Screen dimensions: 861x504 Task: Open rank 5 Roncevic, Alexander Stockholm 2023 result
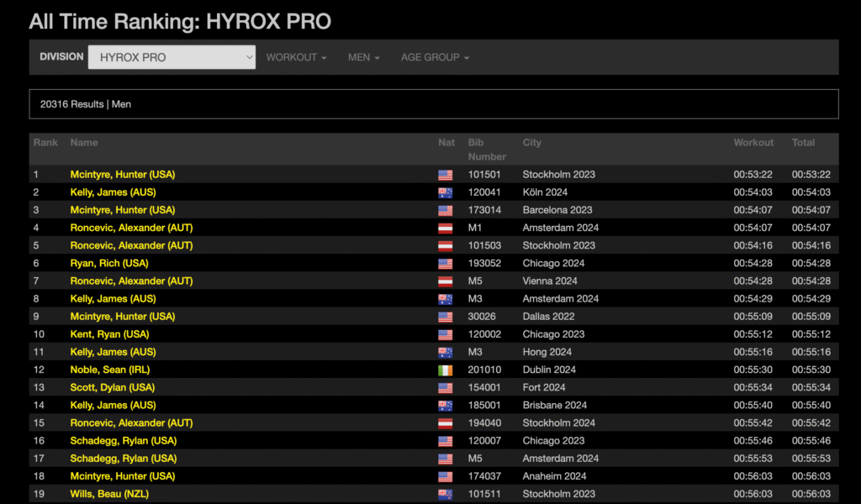click(x=131, y=245)
